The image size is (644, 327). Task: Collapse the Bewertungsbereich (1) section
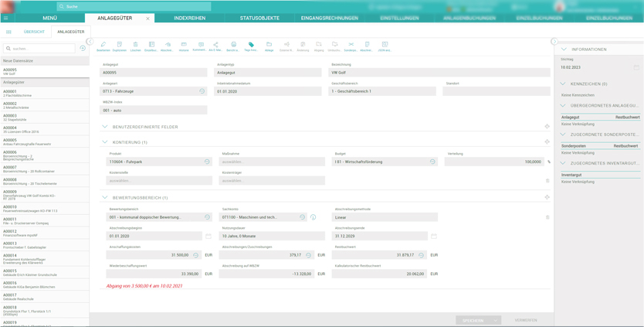point(105,198)
